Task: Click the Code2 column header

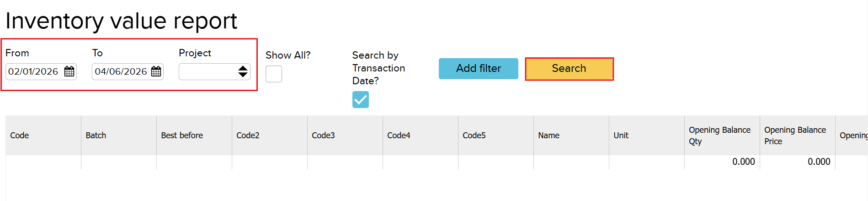Action: (248, 136)
